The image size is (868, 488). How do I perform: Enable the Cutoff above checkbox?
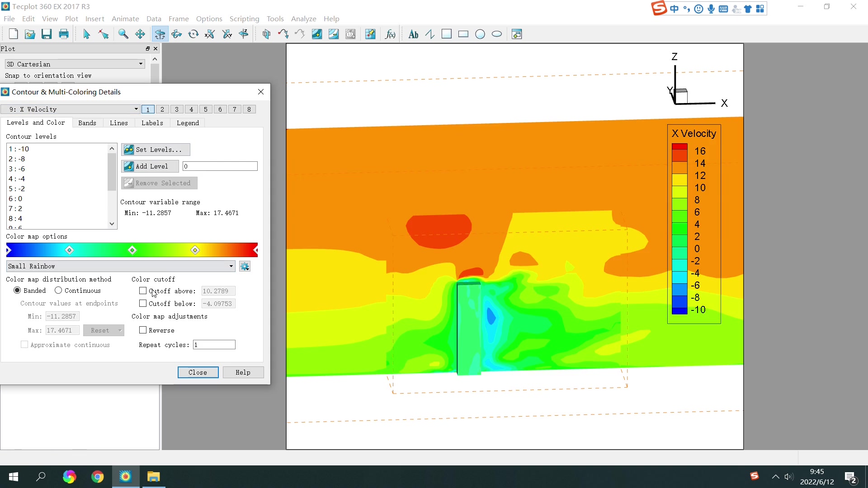[143, 291]
